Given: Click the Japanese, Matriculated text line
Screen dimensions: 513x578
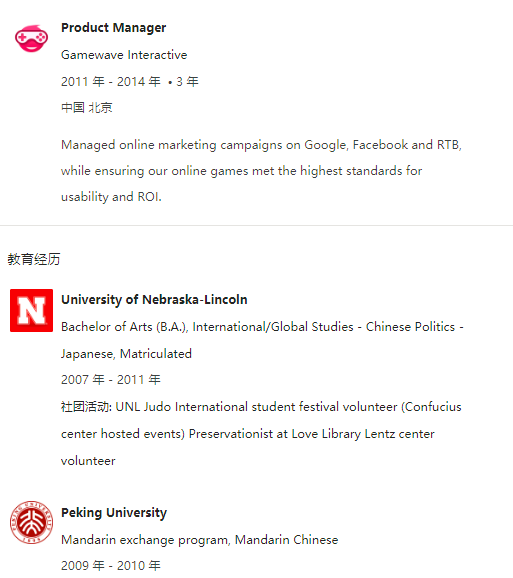Looking at the screenshot, I should (126, 354).
